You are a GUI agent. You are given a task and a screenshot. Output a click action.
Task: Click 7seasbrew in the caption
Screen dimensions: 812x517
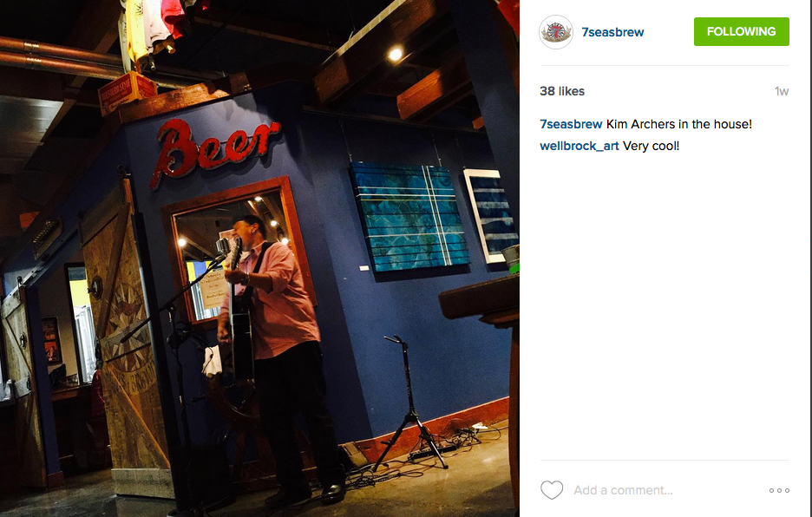click(x=571, y=124)
